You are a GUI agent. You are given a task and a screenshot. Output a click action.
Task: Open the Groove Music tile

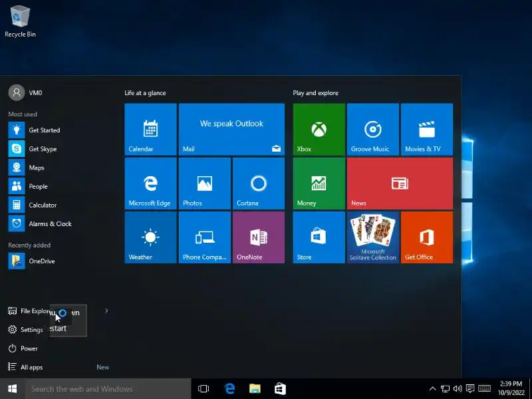pos(373,129)
